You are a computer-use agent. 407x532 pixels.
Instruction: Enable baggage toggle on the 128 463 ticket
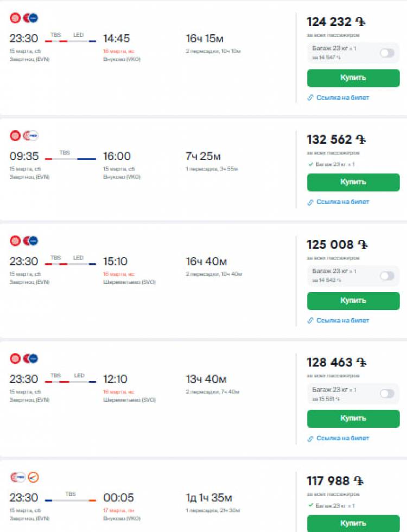[x=387, y=394]
